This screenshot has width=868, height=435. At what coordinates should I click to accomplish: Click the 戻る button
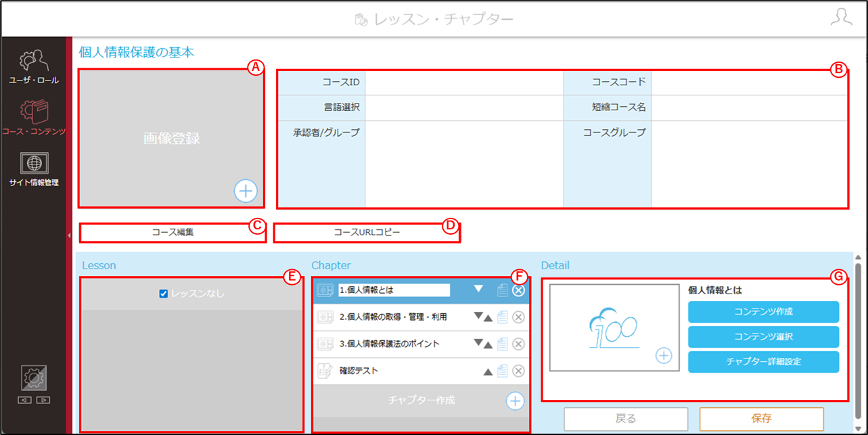coord(626,419)
